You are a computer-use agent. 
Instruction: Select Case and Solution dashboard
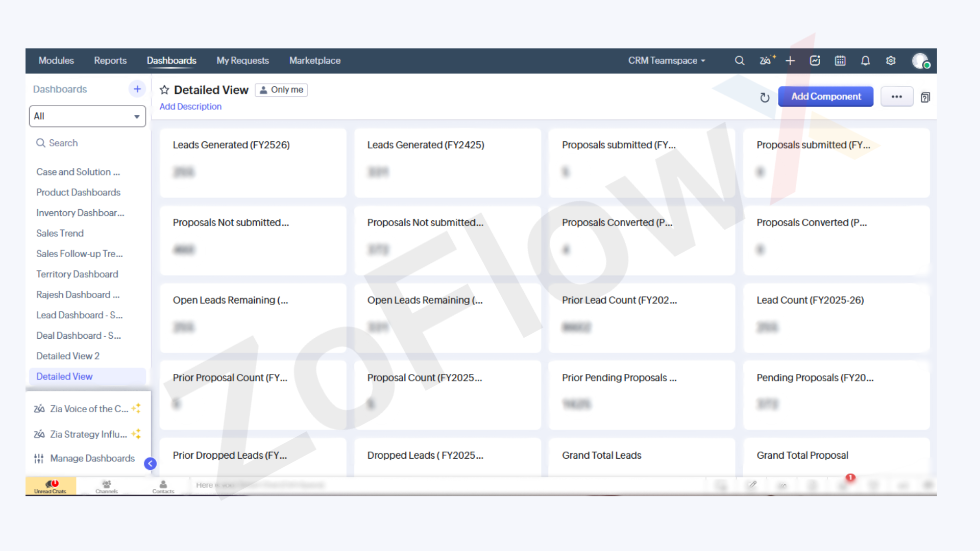pyautogui.click(x=78, y=172)
